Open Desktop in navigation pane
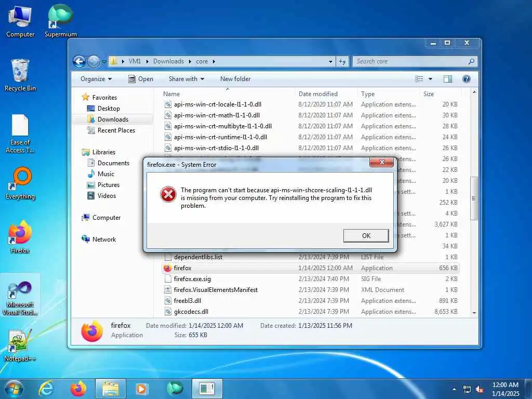The image size is (532, 399). click(x=109, y=109)
